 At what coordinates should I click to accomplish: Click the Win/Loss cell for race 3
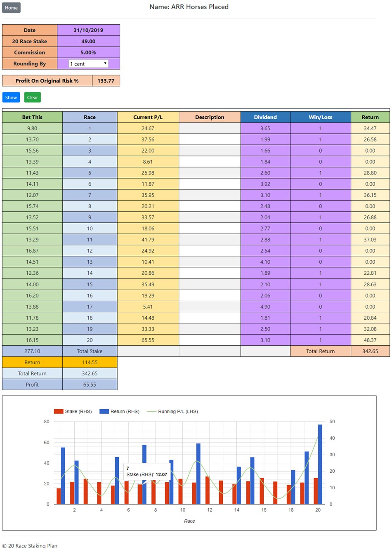320,151
